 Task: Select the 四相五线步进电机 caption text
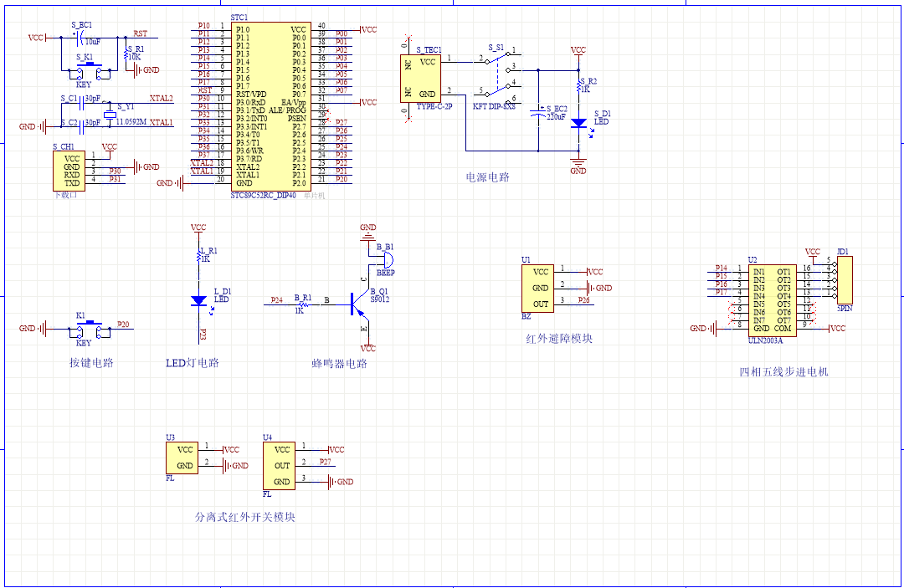784,371
